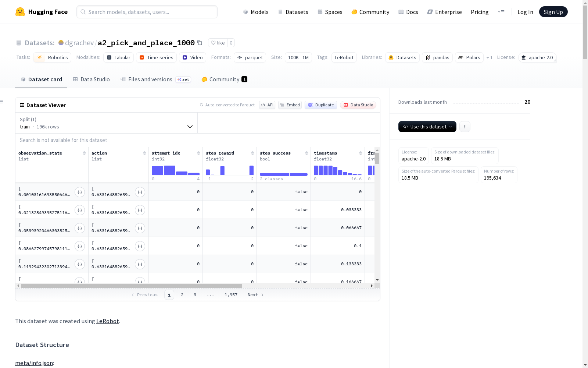Open the Split train dropdown
Screen dimensions: 588x368
[107, 123]
